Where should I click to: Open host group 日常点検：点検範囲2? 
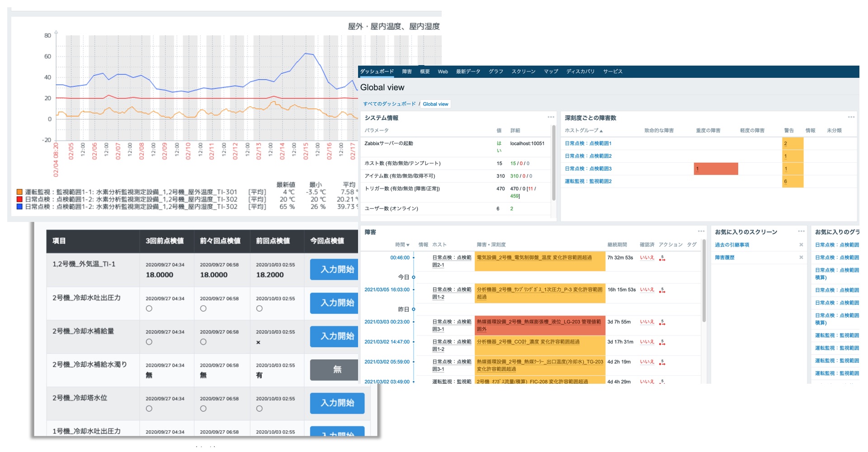coord(588,156)
